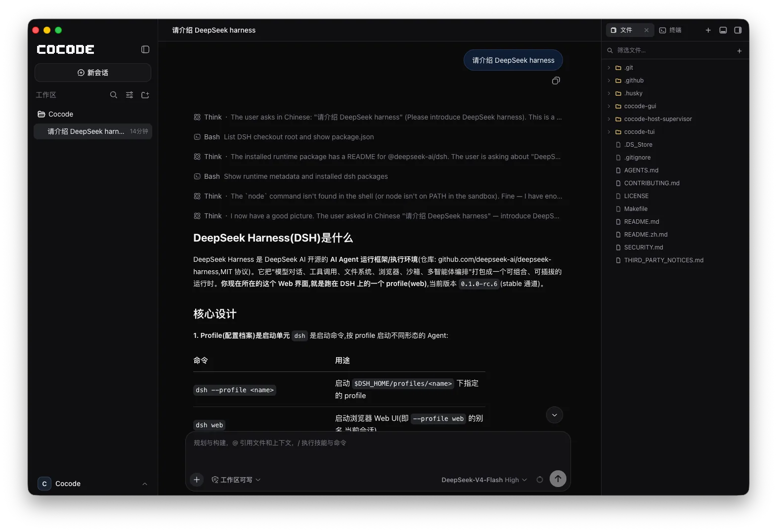Open the LICENSE file
This screenshot has height=532, width=777.
[675, 196]
